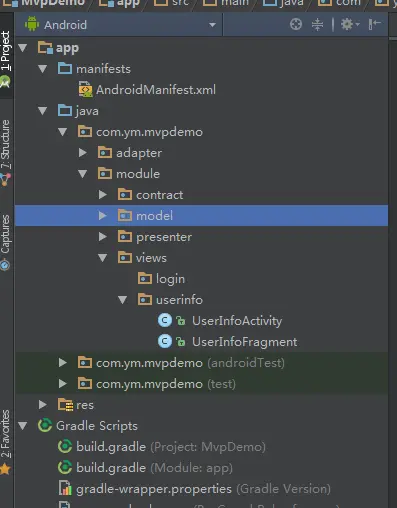Select the userinfo package label
The width and height of the screenshot is (397, 508).
179,300
